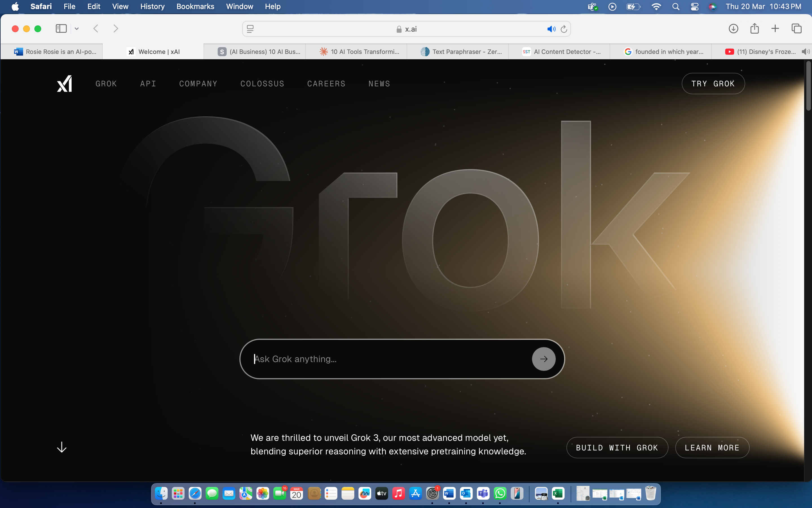The height and width of the screenshot is (508, 812).
Task: Switch to the Text Paraphraser tab
Action: pos(458,51)
